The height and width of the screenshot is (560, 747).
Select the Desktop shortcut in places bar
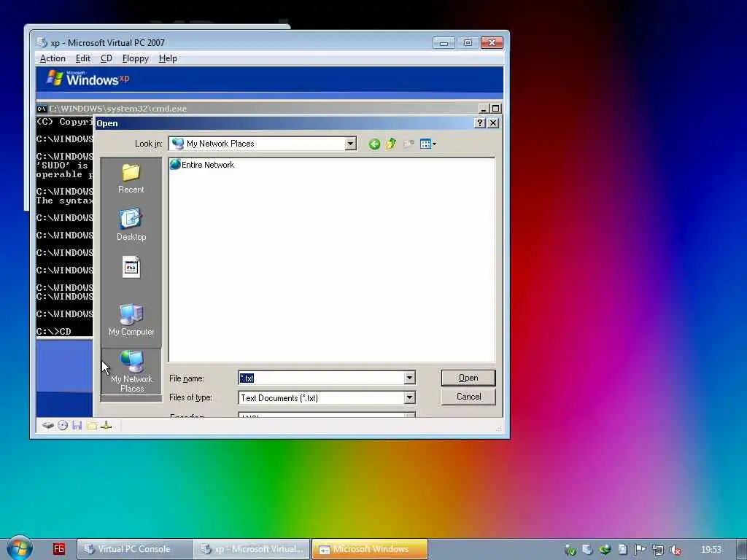[131, 225]
